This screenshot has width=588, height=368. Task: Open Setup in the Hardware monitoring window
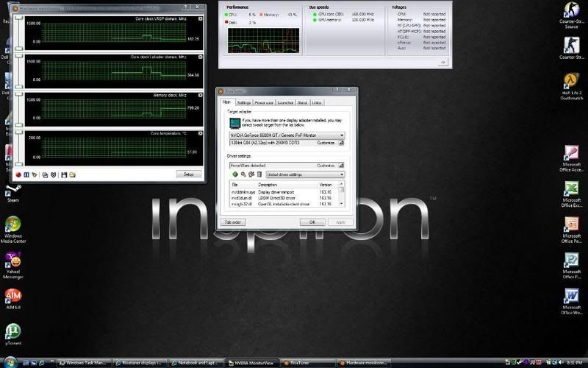pyautogui.click(x=189, y=174)
